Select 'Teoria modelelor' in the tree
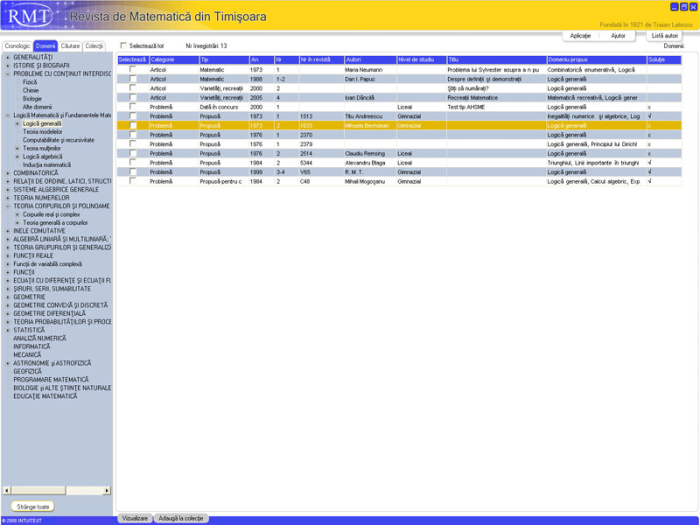This screenshot has height=525, width=700. click(42, 132)
